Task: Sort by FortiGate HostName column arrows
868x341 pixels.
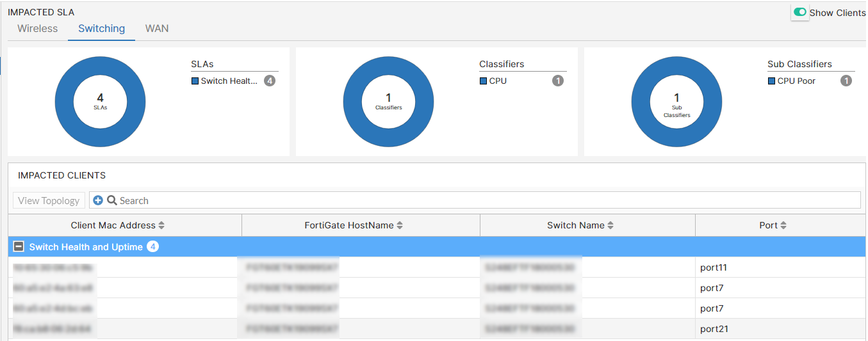Action: coord(400,225)
